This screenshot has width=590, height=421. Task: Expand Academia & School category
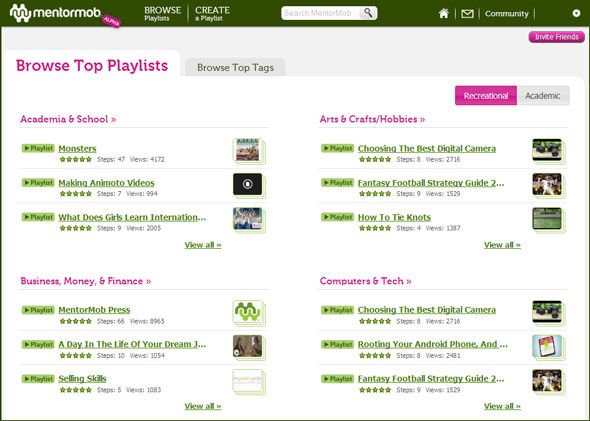[x=68, y=119]
